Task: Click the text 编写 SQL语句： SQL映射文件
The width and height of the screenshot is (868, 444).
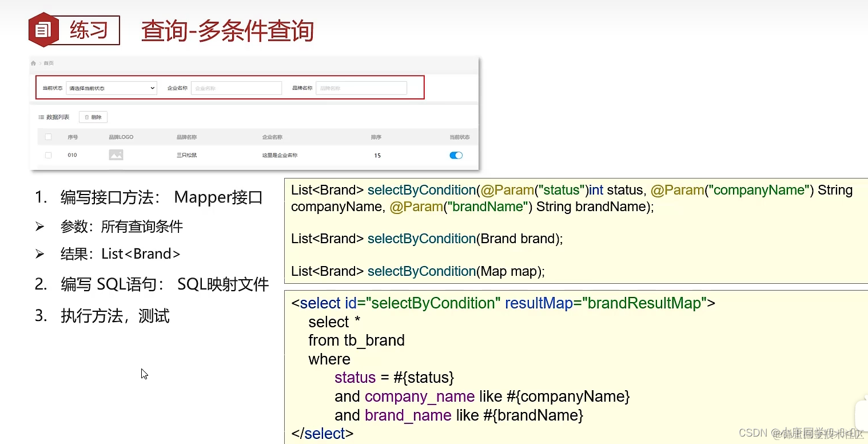Action: pyautogui.click(x=165, y=284)
